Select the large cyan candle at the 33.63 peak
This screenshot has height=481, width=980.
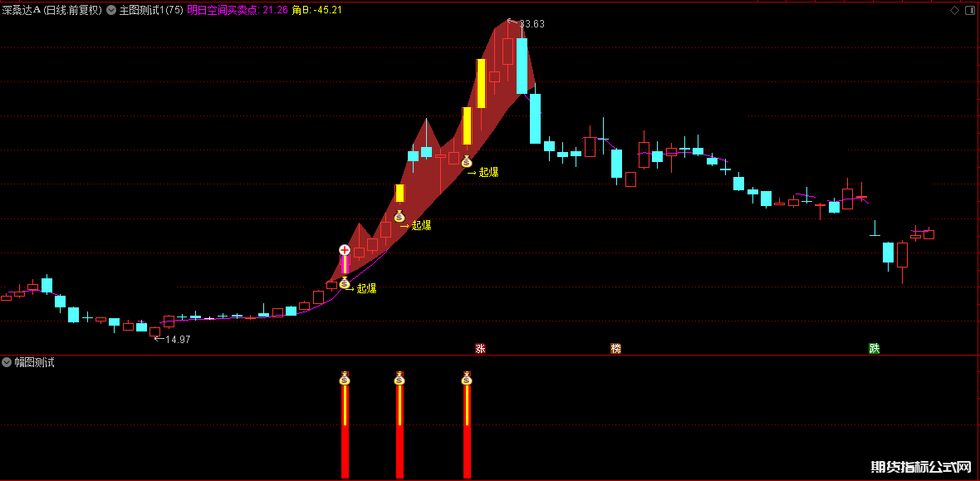pos(522,66)
